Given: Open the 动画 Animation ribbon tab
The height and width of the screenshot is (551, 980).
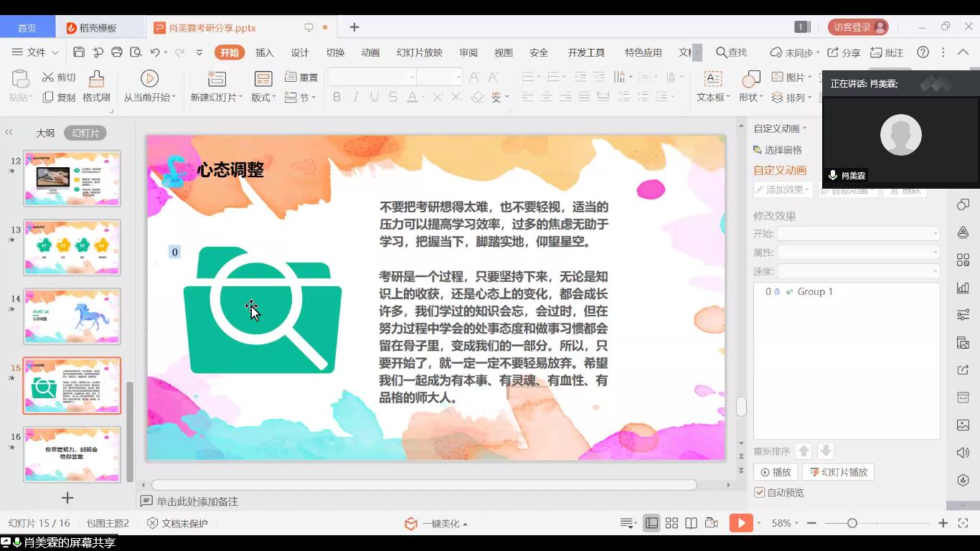Looking at the screenshot, I should (370, 52).
